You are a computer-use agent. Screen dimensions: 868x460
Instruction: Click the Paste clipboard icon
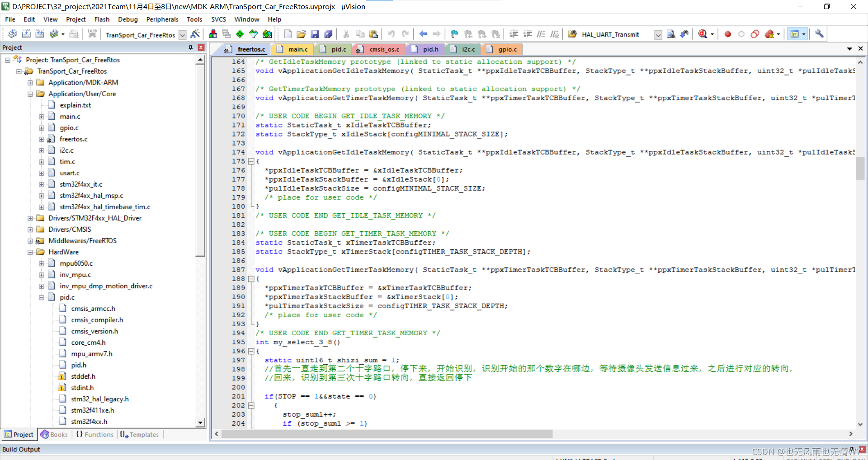pyautogui.click(x=373, y=34)
